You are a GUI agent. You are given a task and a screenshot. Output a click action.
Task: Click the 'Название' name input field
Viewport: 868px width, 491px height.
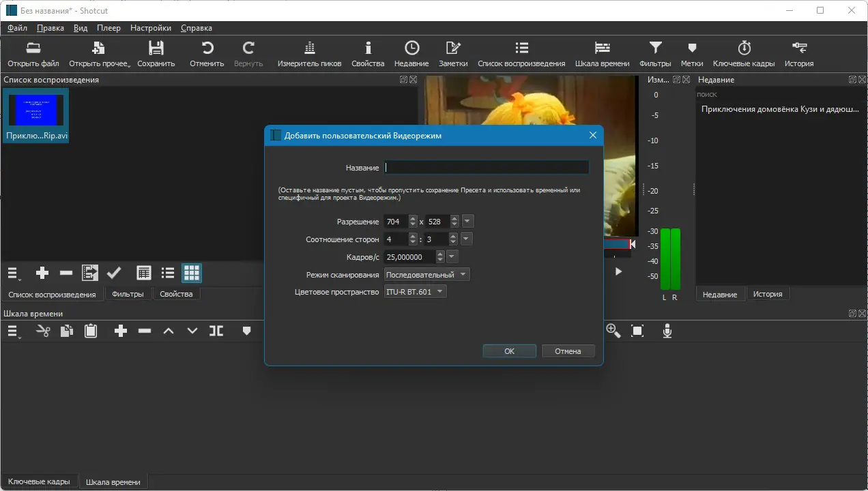tap(486, 167)
